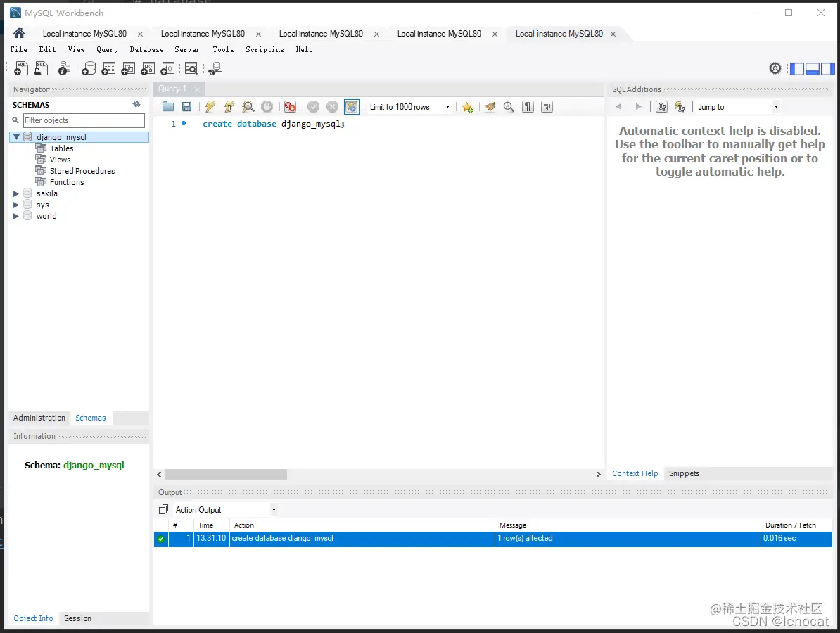Create a new view icon
The width and height of the screenshot is (840, 633).
tap(128, 68)
